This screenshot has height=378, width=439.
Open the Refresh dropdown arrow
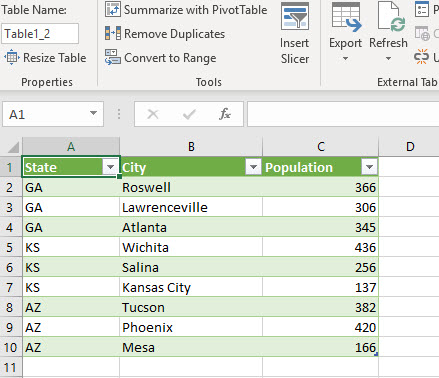388,59
